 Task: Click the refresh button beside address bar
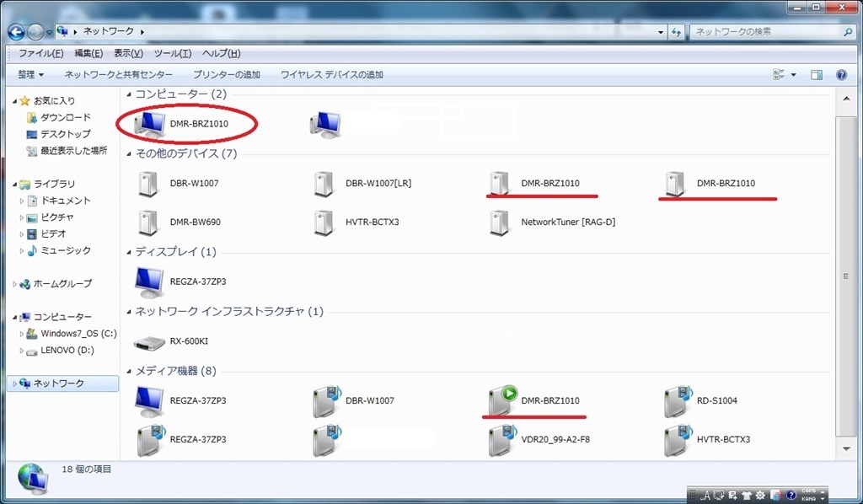coord(677,32)
